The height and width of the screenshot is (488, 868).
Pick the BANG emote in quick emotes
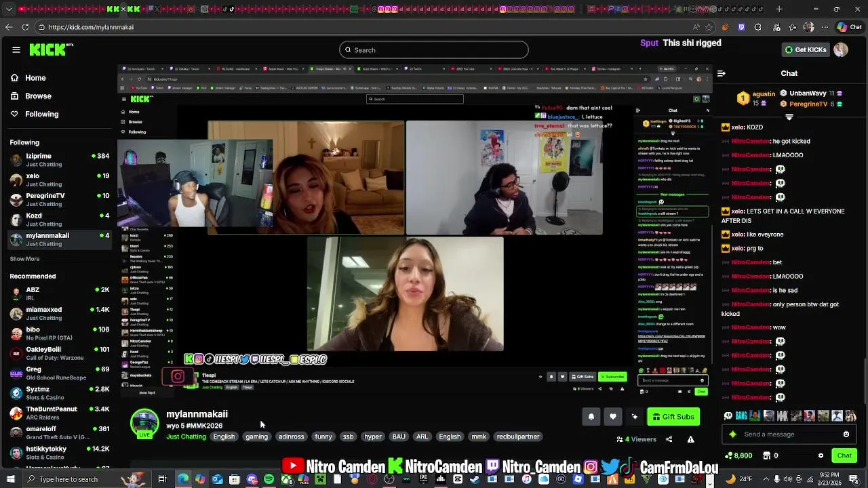pyautogui.click(x=741, y=415)
